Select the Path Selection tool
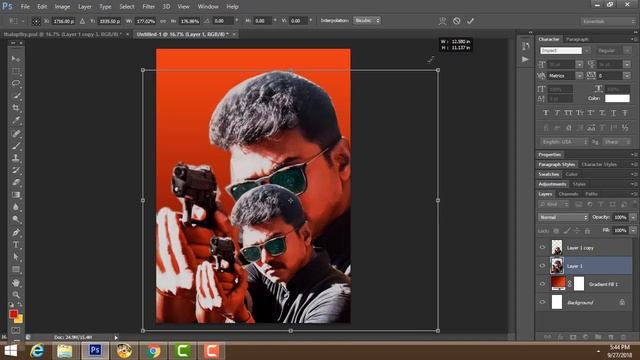This screenshot has width=640, height=360. point(16,257)
